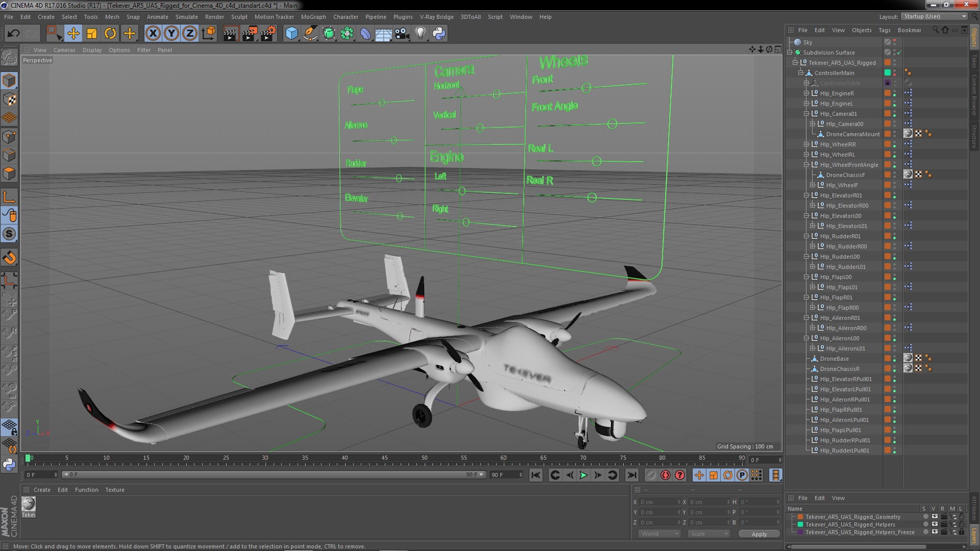Image resolution: width=980 pixels, height=551 pixels.
Task: Toggle X axis lock
Action: [153, 34]
